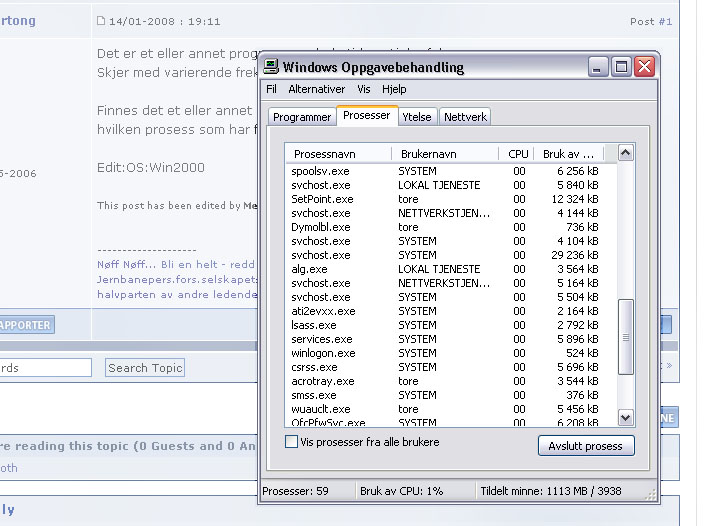The width and height of the screenshot is (713, 526).
Task: Select the svchost.exe row using 5 840 kB
Action: (x=451, y=185)
